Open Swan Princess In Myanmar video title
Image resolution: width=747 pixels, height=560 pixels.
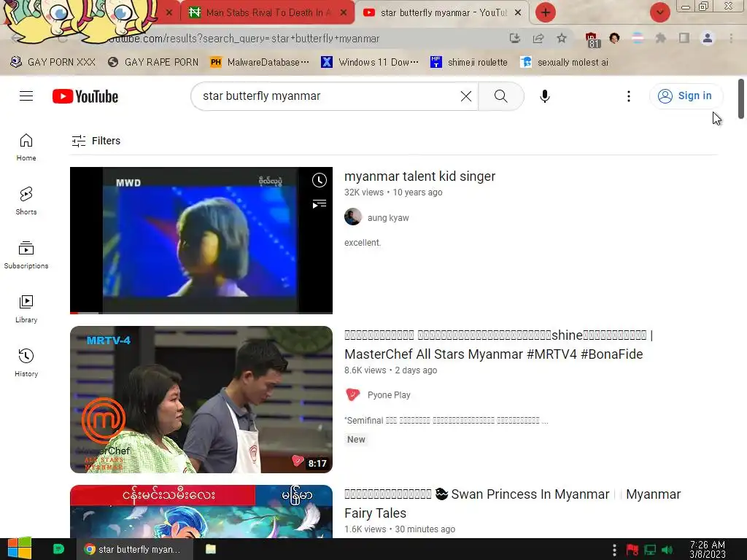(513, 504)
